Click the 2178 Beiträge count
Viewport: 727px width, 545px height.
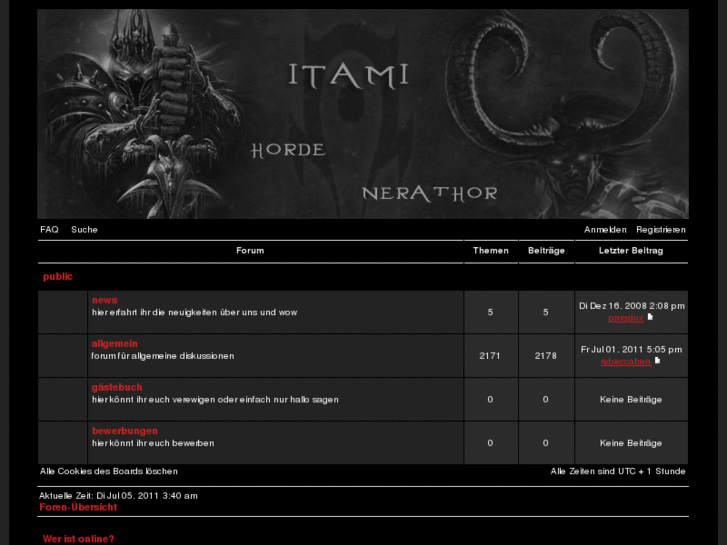546,356
